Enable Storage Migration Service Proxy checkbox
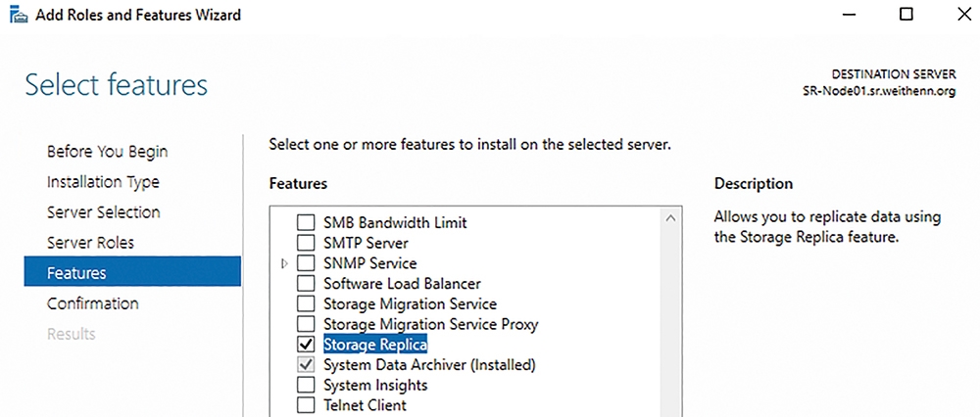980x417 pixels. click(x=306, y=324)
